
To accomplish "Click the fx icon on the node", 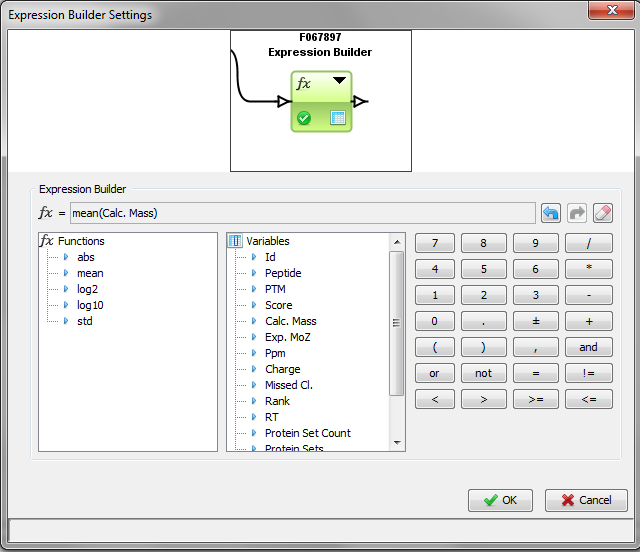I will coord(304,83).
